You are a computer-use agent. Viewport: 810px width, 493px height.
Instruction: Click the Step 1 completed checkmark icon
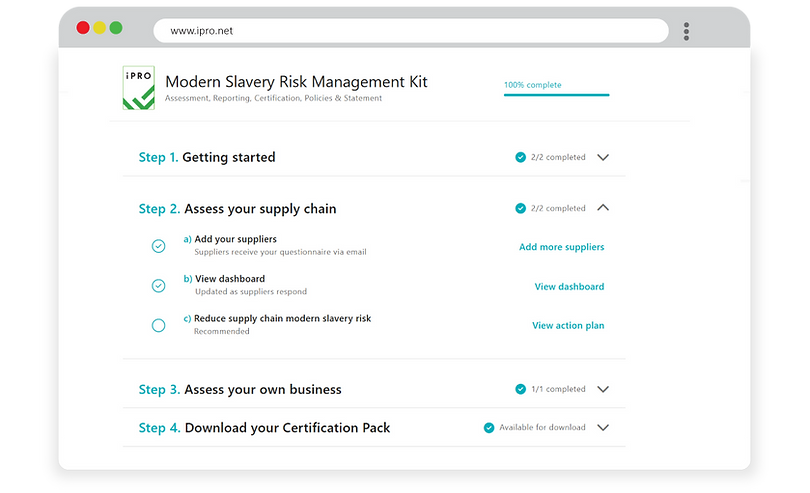520,157
